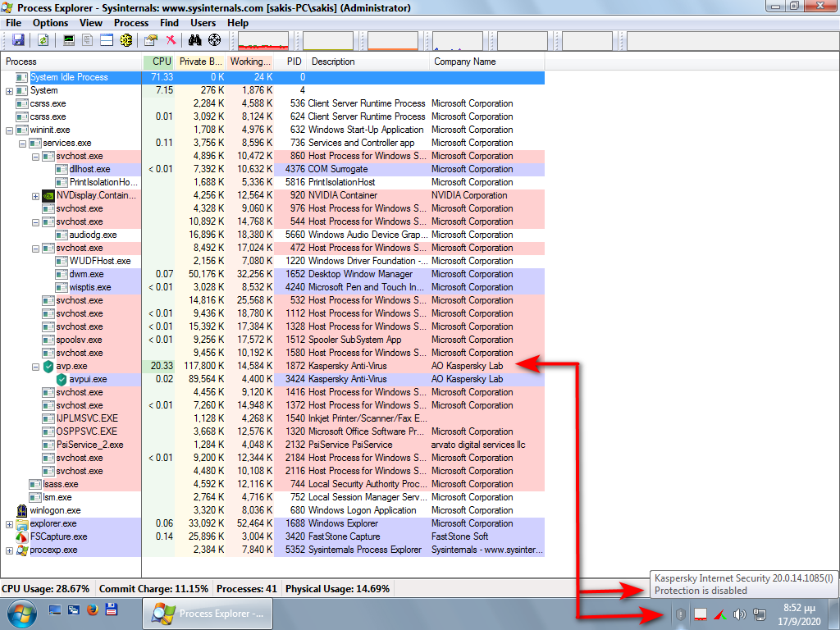Click the NVIDIA icon of NVDisplay.Container
840x630 pixels.
(x=48, y=195)
